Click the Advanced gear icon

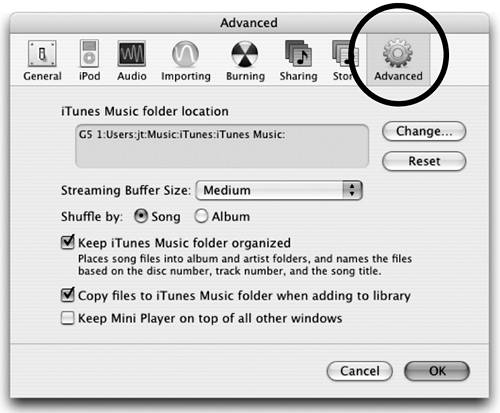pyautogui.click(x=398, y=54)
